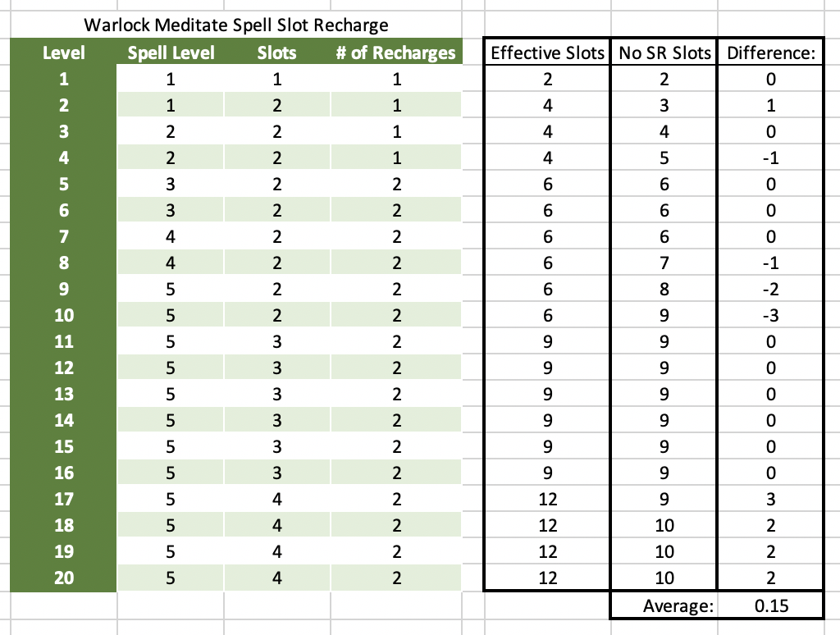This screenshot has width=840, height=635.
Task: Click No SR Slots value 5 for level 4
Action: [664, 158]
